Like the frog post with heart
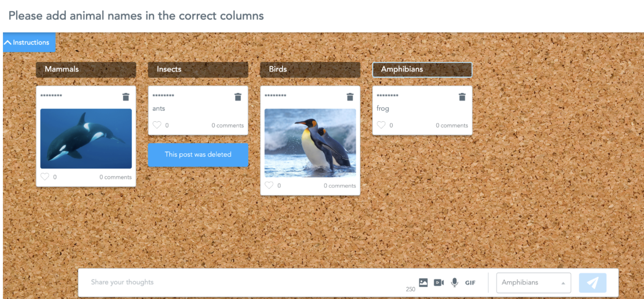 click(381, 125)
